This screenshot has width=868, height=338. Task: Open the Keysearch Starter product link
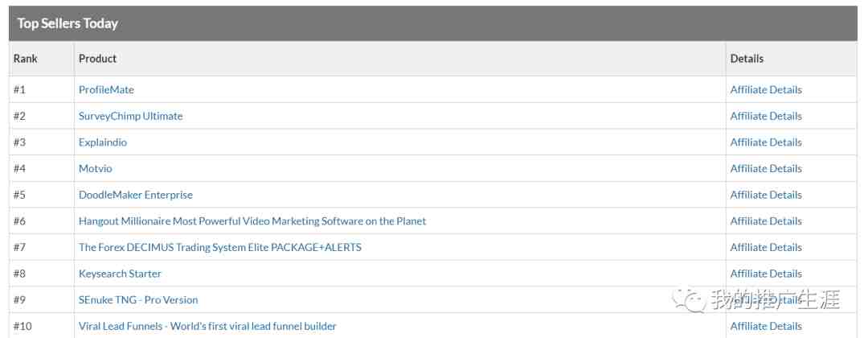(x=120, y=274)
